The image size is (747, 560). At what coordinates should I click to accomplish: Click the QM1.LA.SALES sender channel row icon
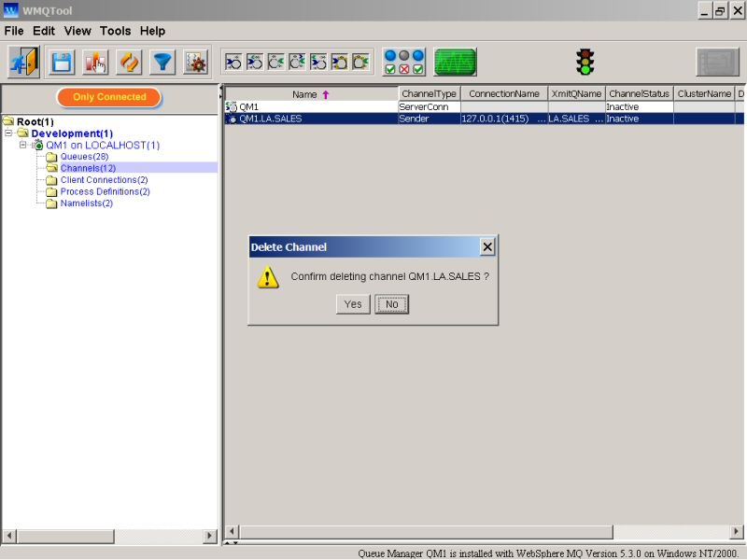coord(232,119)
